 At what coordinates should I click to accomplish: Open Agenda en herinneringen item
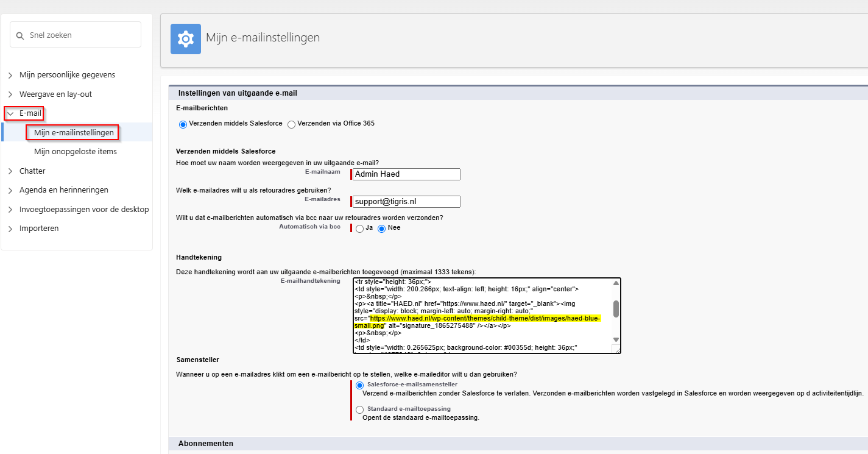64,190
